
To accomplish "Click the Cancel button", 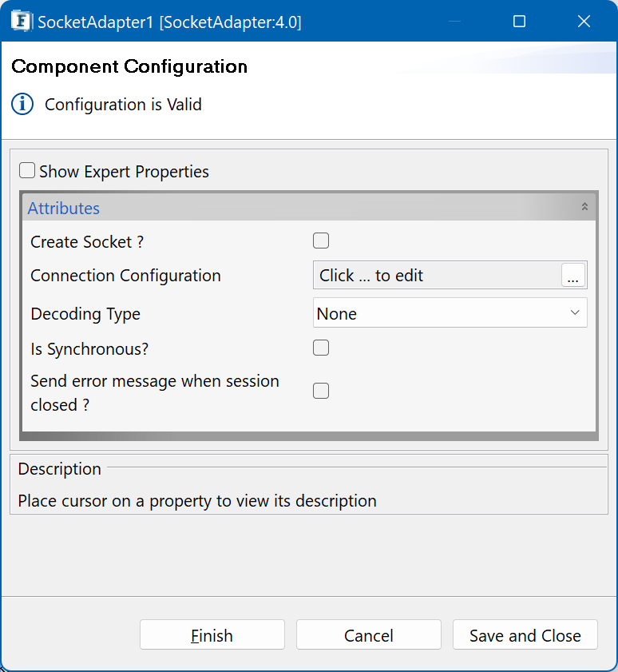I will click(x=368, y=634).
